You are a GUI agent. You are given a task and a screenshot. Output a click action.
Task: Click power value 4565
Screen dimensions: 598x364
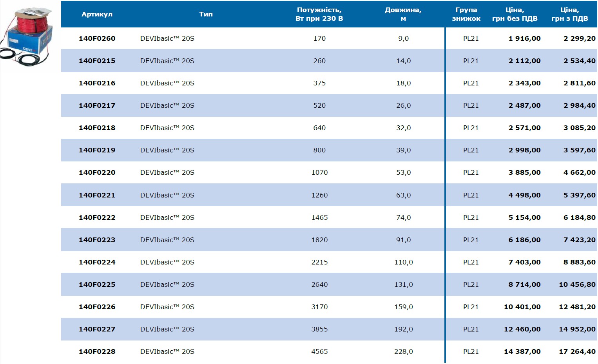[319, 351]
